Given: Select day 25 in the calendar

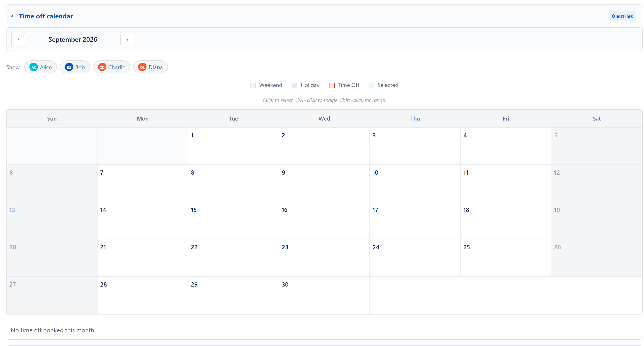Looking at the screenshot, I should click(505, 258).
